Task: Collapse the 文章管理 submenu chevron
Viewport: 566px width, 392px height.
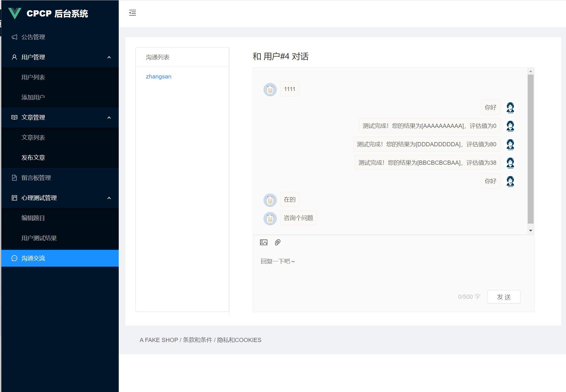Action: point(109,118)
